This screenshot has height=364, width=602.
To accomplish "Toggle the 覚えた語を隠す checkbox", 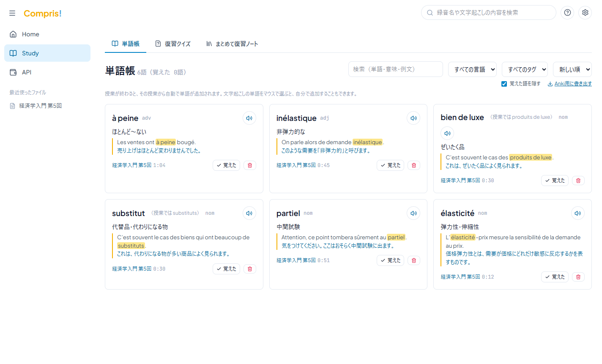I will click(x=504, y=84).
